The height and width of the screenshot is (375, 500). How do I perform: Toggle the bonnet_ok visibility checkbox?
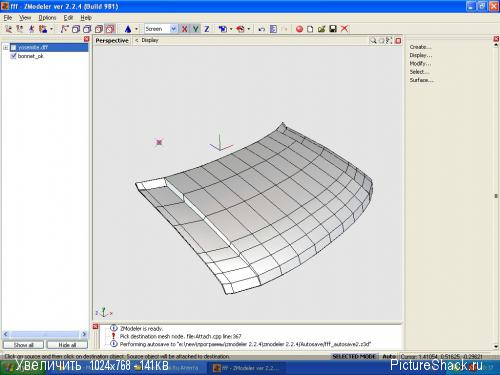click(14, 56)
